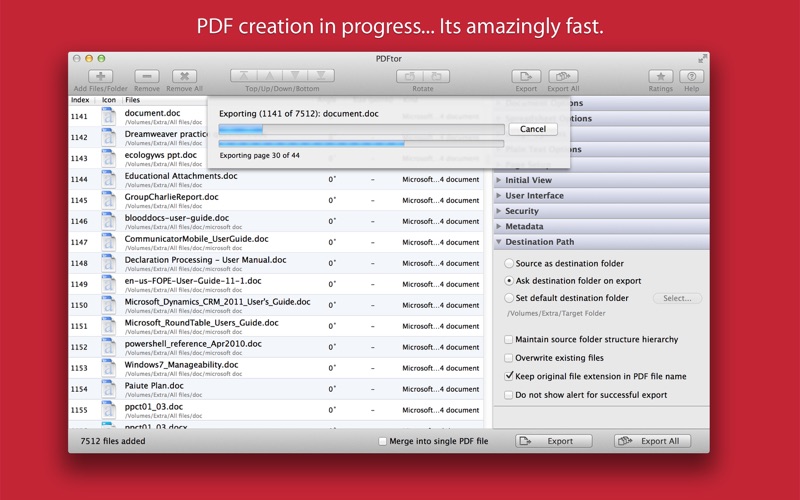800x500 pixels.
Task: Enable Do not show alert checkbox
Action: (x=509, y=395)
